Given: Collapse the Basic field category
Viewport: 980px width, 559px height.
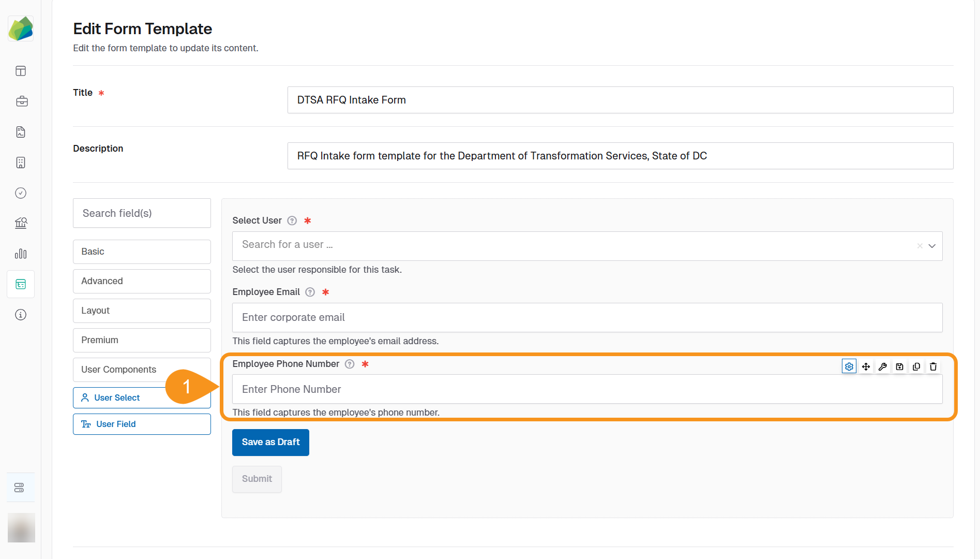Looking at the screenshot, I should tap(141, 252).
